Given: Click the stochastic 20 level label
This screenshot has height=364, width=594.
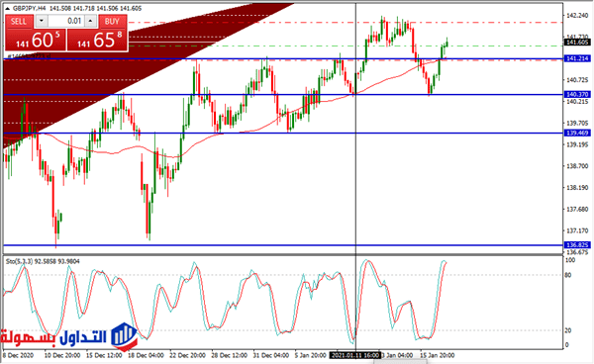Looking at the screenshot, I should (568, 330).
